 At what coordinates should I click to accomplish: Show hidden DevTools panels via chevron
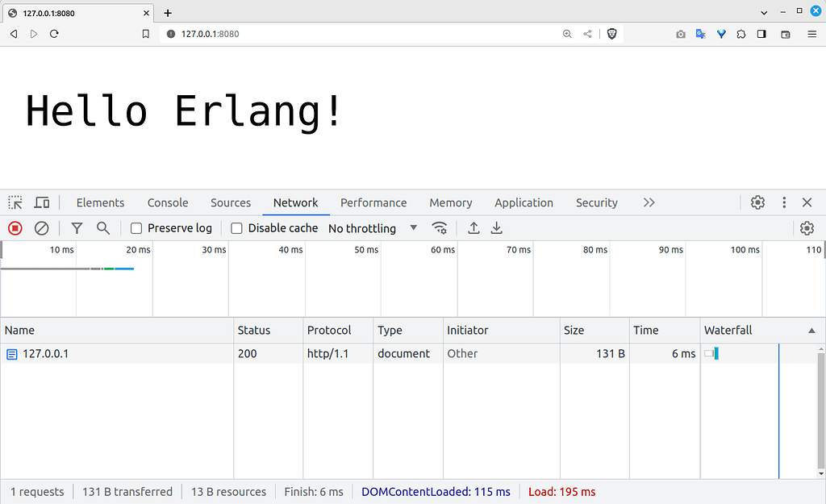click(x=649, y=202)
